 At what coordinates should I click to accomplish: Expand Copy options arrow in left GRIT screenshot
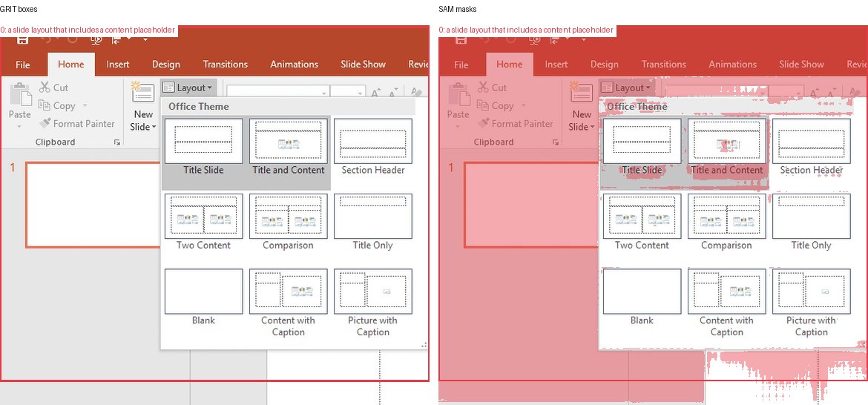pos(85,105)
